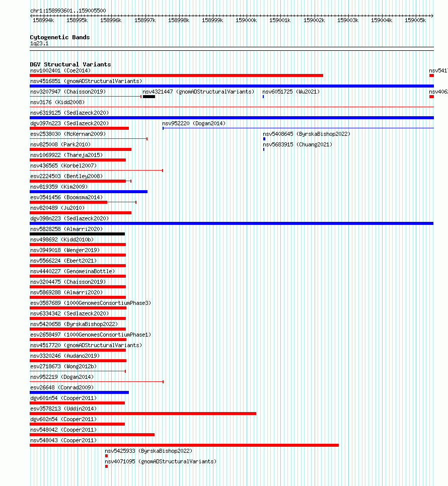Click nsv6334342 (Sedlazeck2020) label

click(x=69, y=313)
